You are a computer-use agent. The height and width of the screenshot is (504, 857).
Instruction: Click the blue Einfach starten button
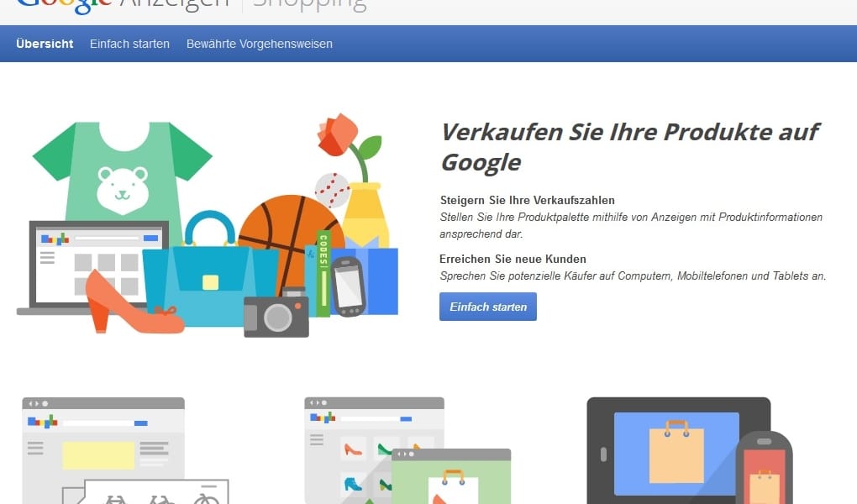point(487,307)
